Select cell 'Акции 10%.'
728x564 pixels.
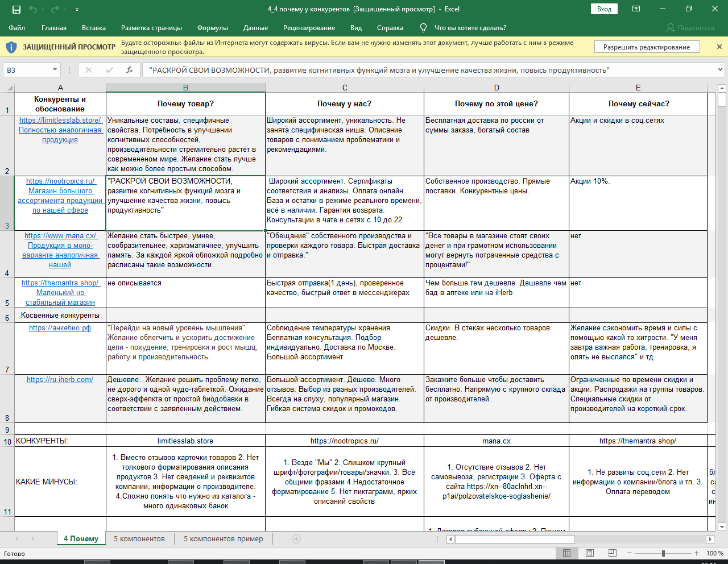click(638, 203)
